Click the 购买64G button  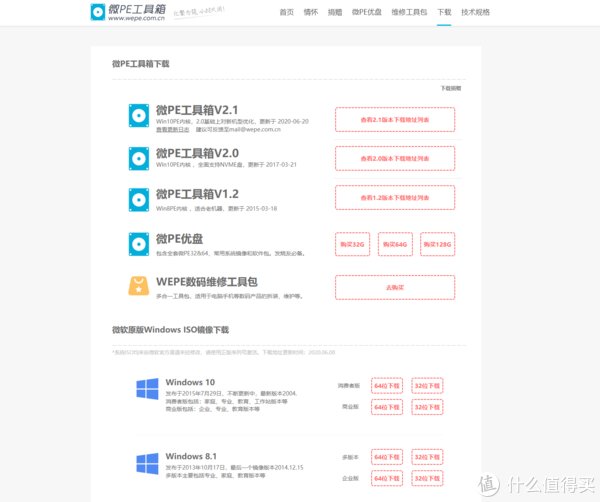[395, 244]
